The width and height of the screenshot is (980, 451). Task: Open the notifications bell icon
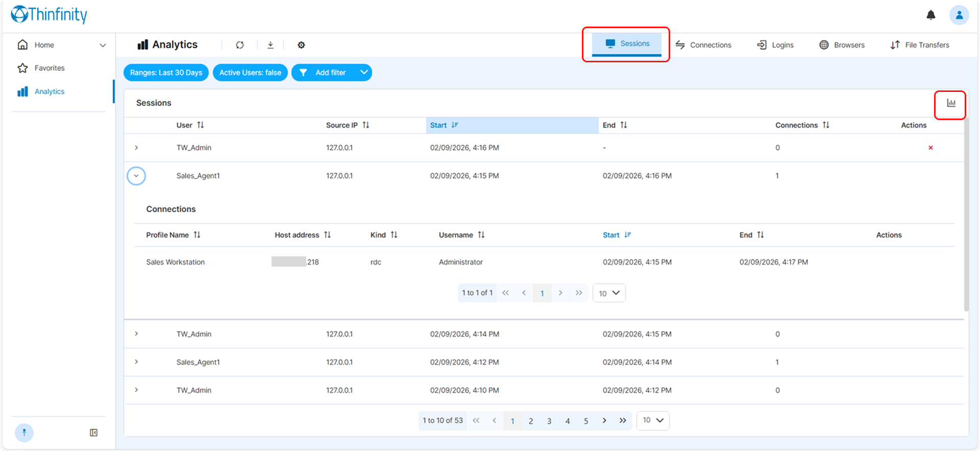click(931, 15)
